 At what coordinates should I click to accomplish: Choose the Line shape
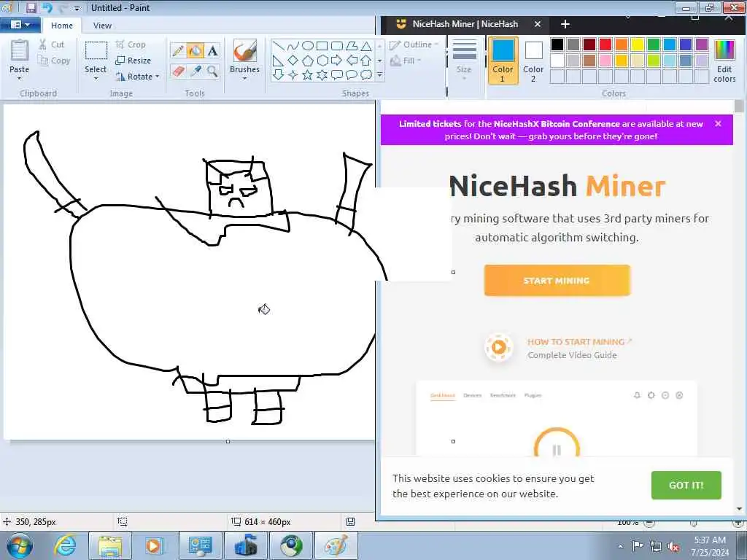click(279, 46)
